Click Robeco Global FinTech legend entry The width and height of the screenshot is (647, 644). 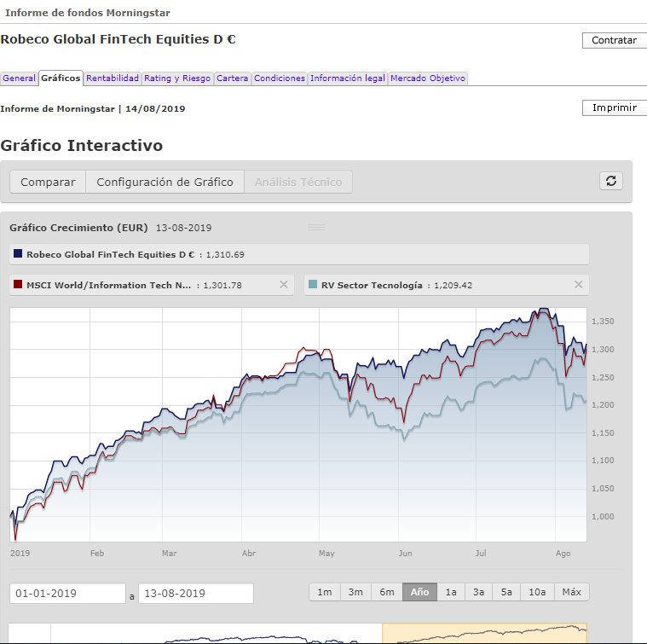[299, 254]
